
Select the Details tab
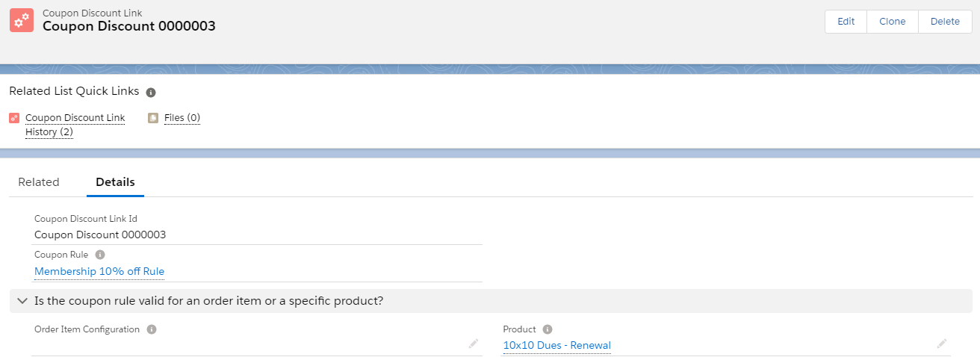115,182
